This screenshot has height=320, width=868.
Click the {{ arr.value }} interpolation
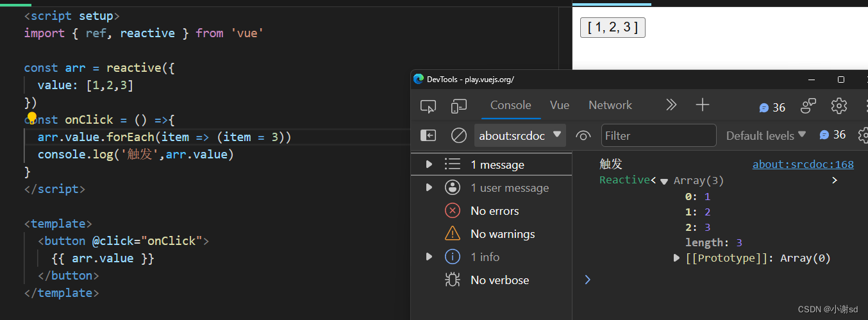coord(103,258)
